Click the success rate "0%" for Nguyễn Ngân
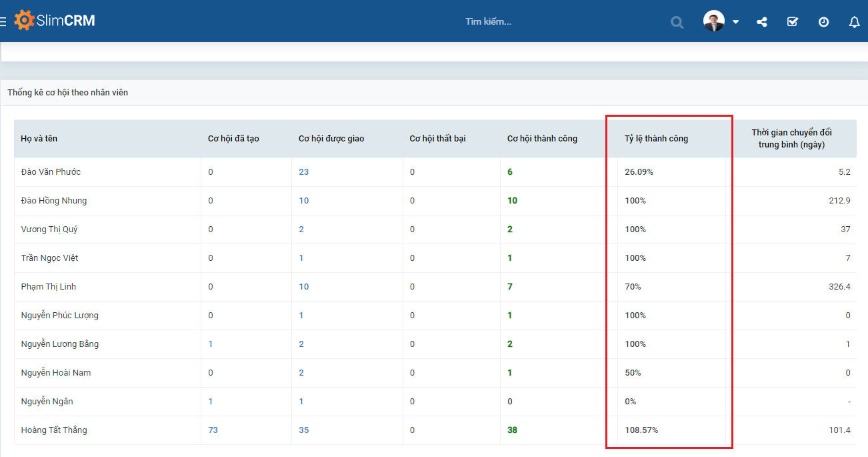 [631, 402]
